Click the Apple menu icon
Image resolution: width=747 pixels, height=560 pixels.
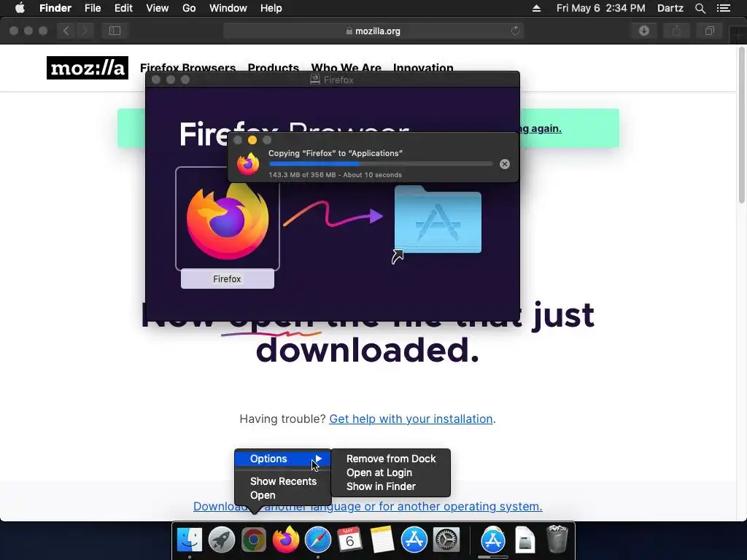[20, 8]
